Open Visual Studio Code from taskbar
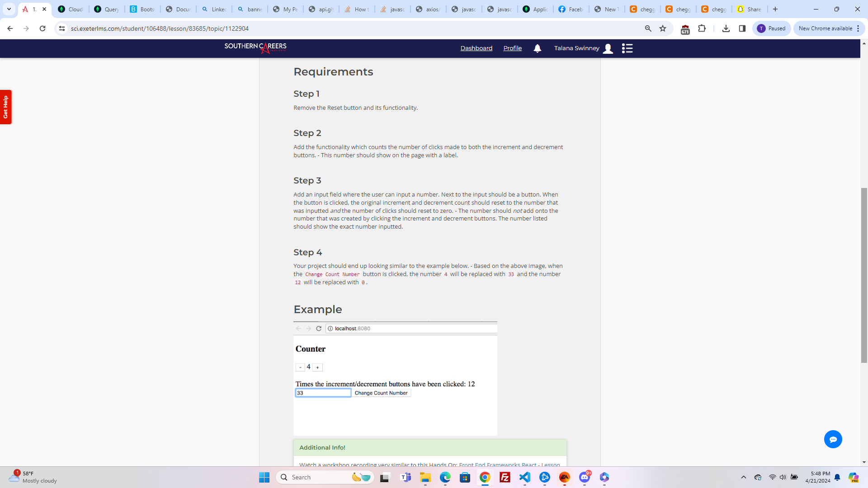The width and height of the screenshot is (868, 488). 525,477
